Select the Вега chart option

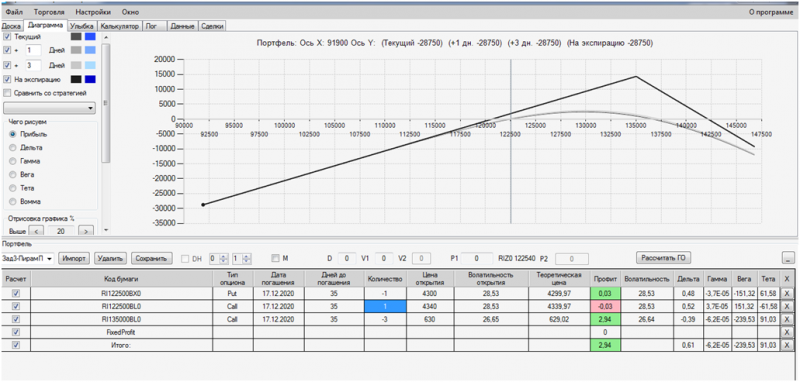(13, 174)
